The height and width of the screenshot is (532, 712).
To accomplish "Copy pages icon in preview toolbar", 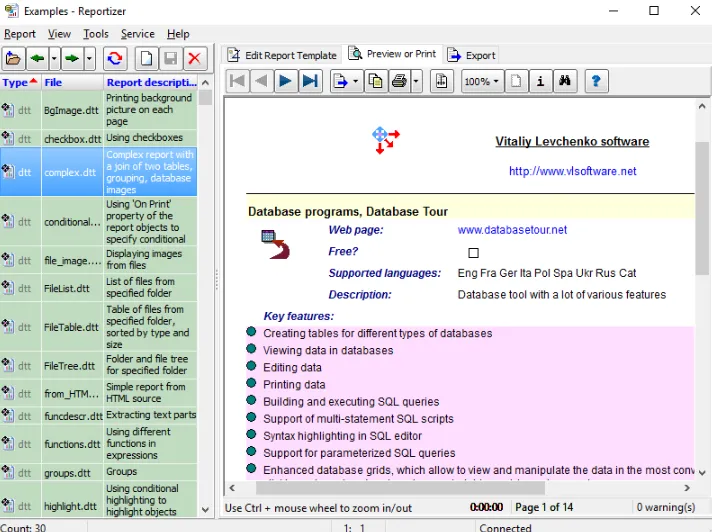I will [x=376, y=81].
